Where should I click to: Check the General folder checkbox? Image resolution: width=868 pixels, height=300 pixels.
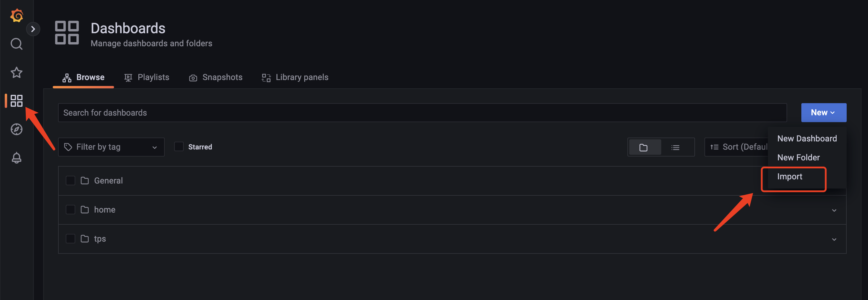coord(71,181)
